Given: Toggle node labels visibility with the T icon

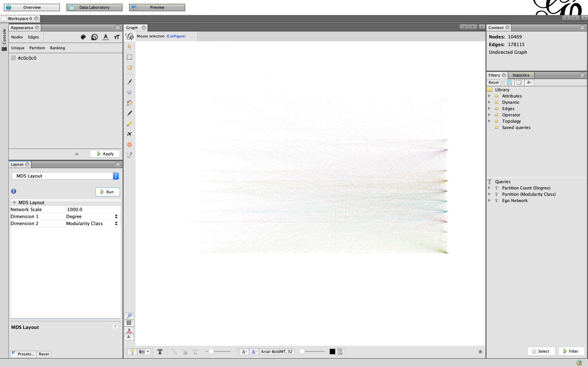Looking at the screenshot, I should tap(160, 351).
